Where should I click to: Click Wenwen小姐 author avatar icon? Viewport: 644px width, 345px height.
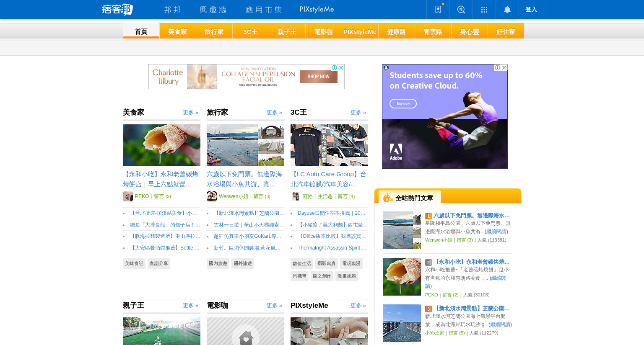click(x=212, y=196)
